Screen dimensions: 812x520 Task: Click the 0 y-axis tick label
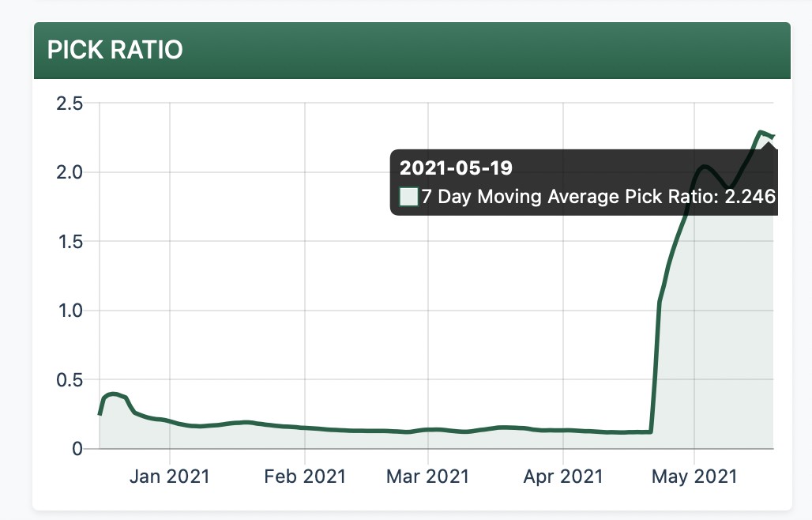pyautogui.click(x=77, y=449)
